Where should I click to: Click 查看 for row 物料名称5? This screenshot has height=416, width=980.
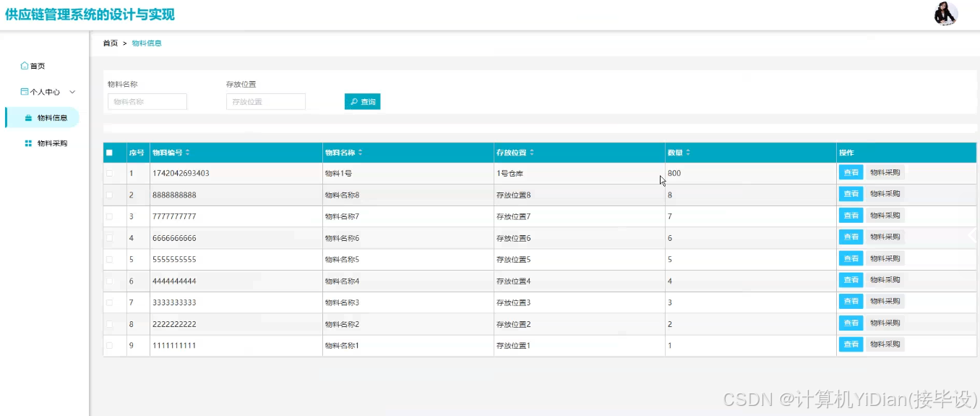[x=851, y=258]
